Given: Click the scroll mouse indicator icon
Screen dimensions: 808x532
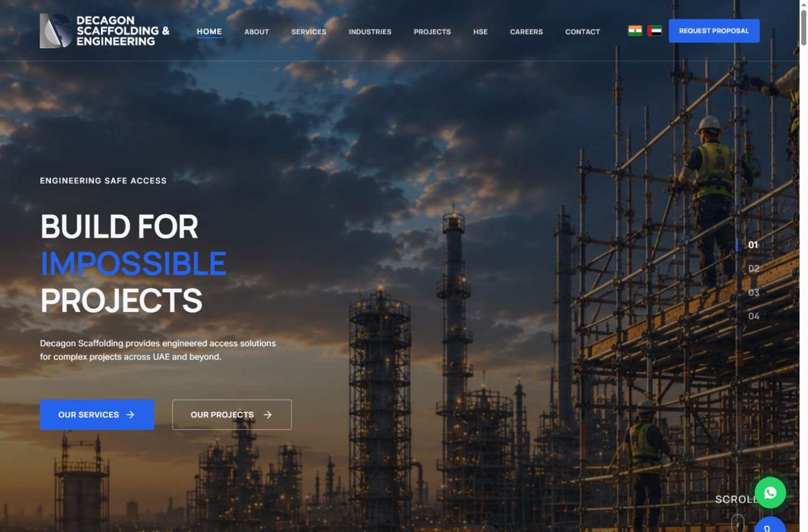Looking at the screenshot, I should click(x=737, y=523).
